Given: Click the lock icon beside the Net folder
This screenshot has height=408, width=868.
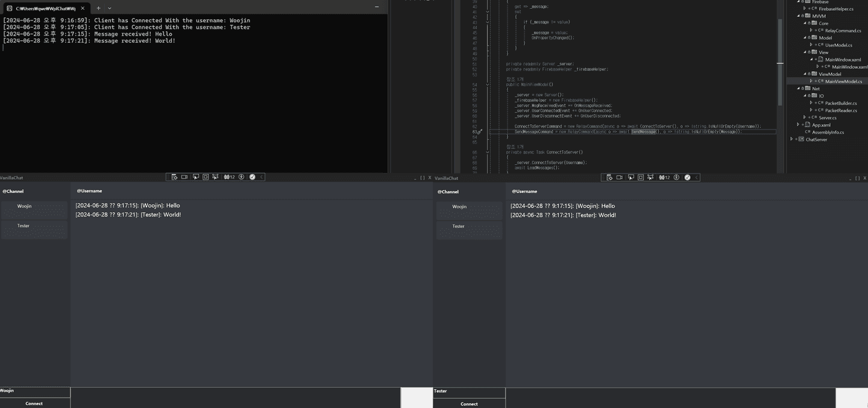Looking at the screenshot, I should [804, 88].
